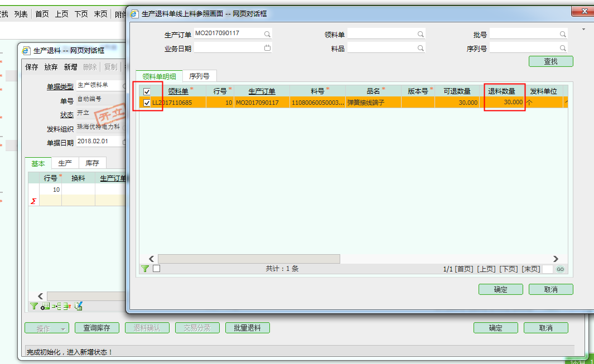Click the lookup icon in 批号 field
The width and height of the screenshot is (594, 364).
[563, 34]
